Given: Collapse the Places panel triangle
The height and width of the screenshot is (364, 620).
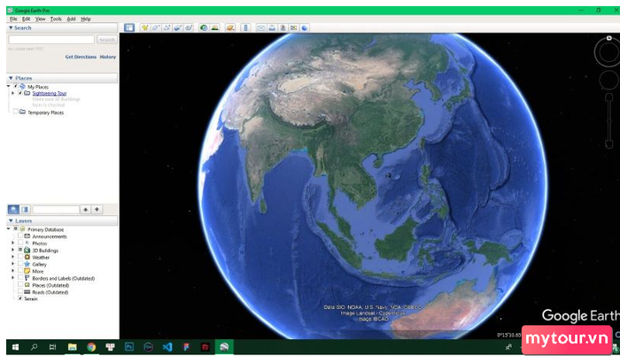Looking at the screenshot, I should pos(11,78).
